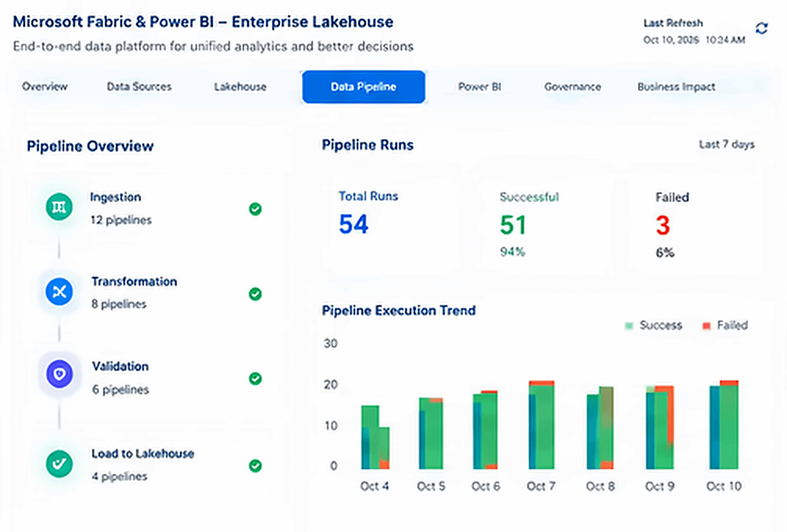Open the Business Impact tab
787x532 pixels.
pos(676,86)
